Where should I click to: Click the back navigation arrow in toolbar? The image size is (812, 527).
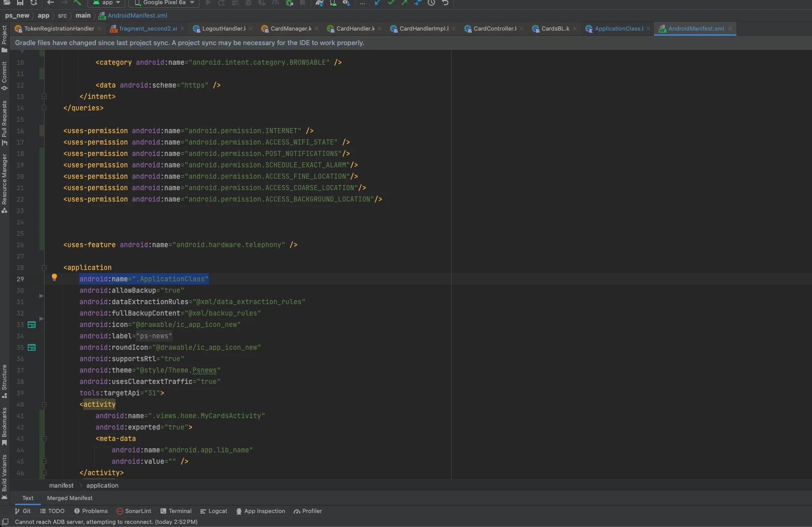(51, 3)
